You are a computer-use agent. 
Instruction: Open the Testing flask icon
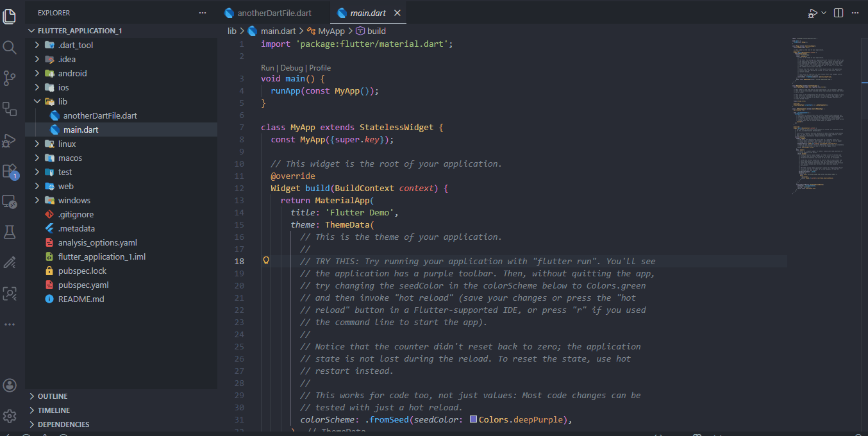pyautogui.click(x=10, y=232)
